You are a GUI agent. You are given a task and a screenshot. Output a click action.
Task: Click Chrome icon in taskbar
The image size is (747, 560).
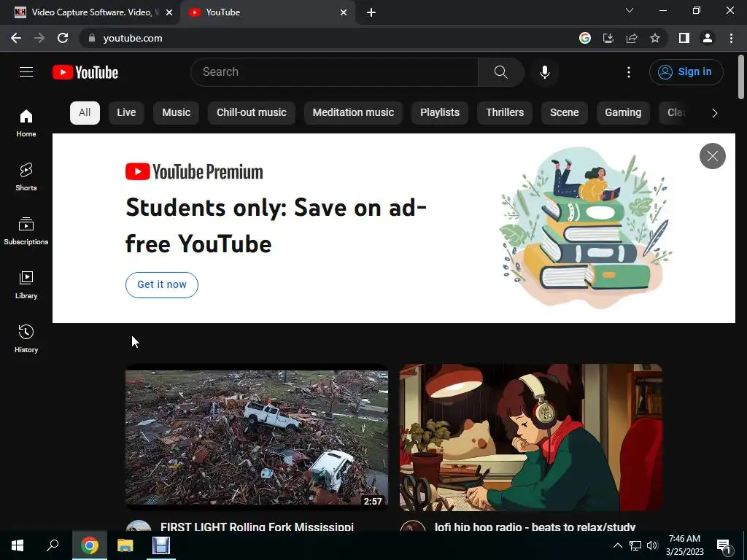click(x=90, y=545)
